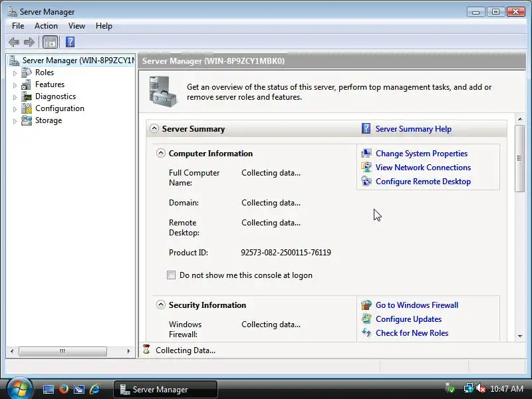Toggle the show/hide console tree toolbar icon
The height and width of the screenshot is (399, 532).
[51, 42]
